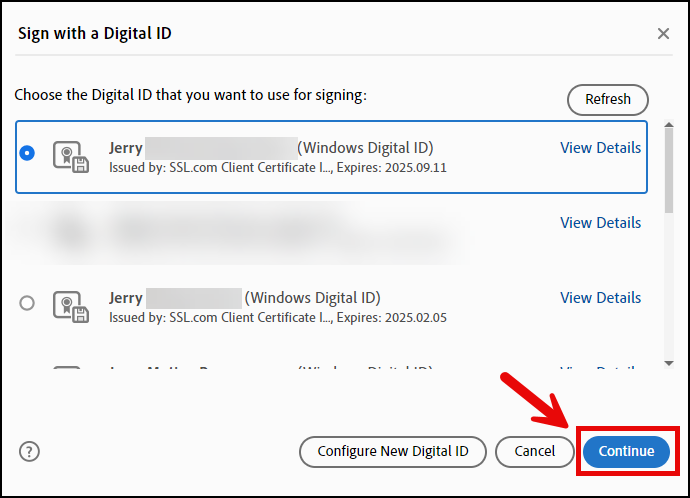This screenshot has height=498, width=690.
Task: Select radio button for ID expiring 2025.09.11
Action: coord(27,153)
